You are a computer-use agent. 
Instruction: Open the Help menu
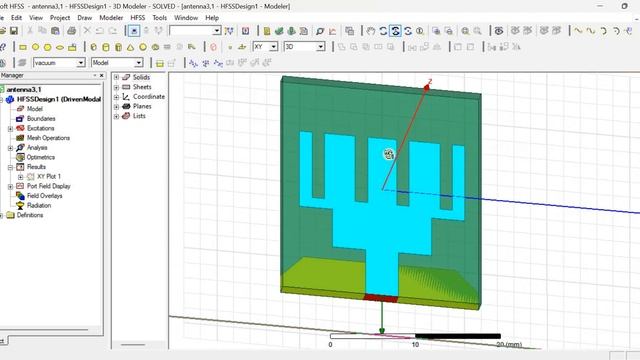212,18
